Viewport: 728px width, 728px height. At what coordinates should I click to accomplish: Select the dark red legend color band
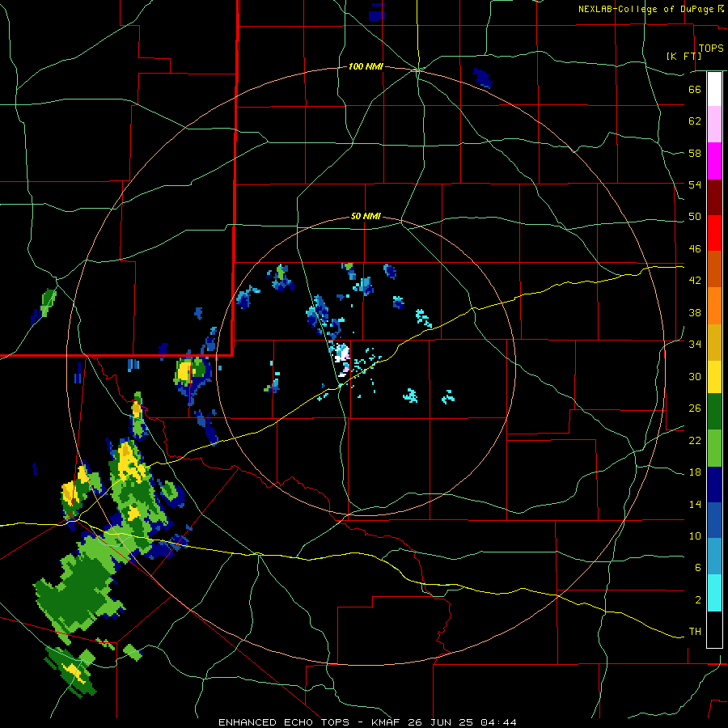click(x=714, y=197)
